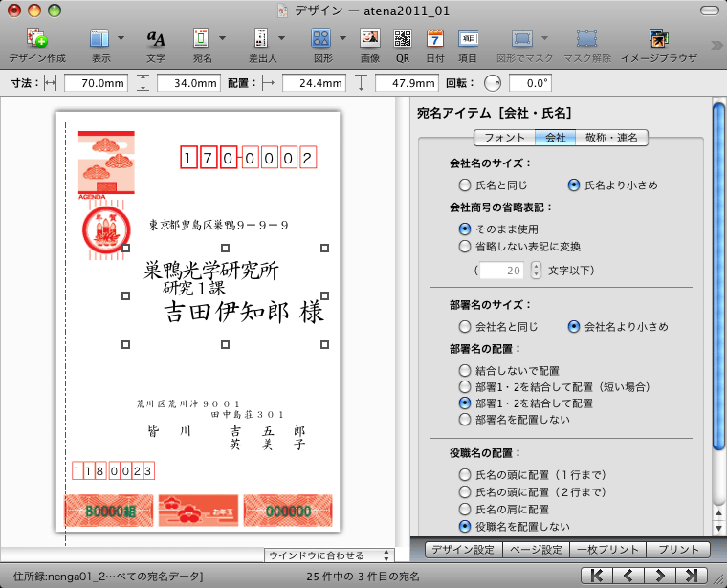The height and width of the screenshot is (588, 727).
Task: Open the 宛名 toolbar dropdown arrow
Action: (223, 38)
